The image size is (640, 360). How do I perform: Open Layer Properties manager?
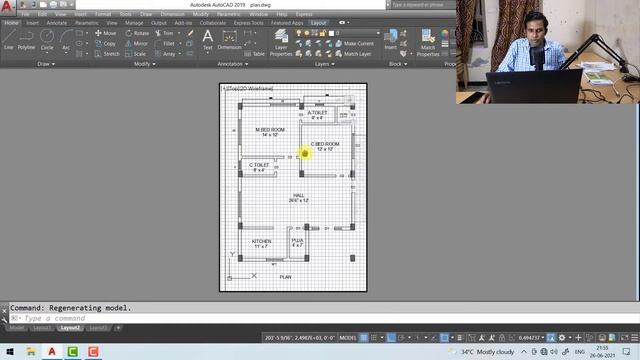click(x=281, y=42)
